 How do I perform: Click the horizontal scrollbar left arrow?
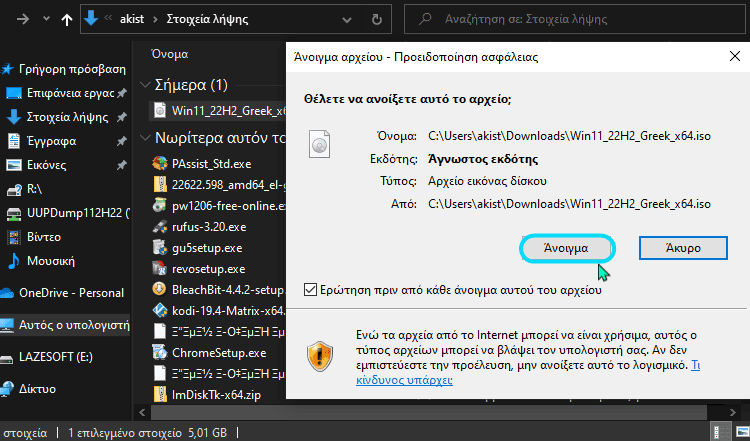(142, 412)
